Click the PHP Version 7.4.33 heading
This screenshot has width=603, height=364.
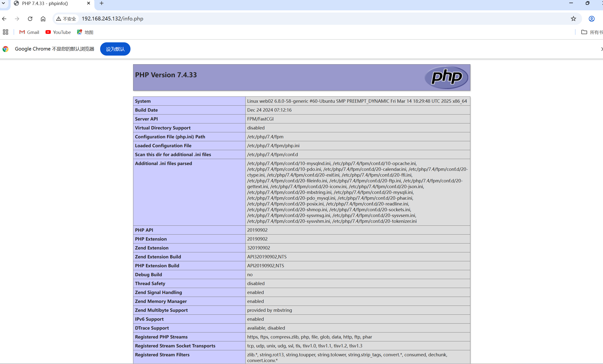click(166, 75)
